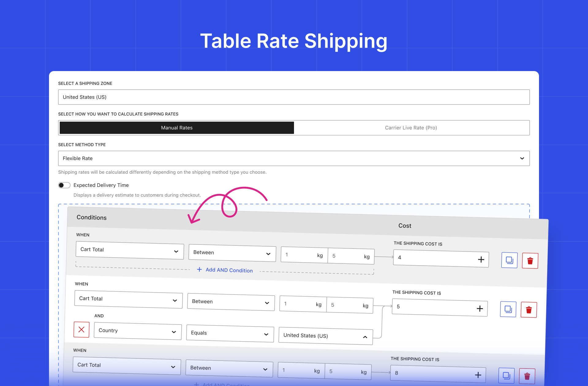Duplicate the rule with shipping cost 5
Viewport: 588px width, 386px height.
point(508,309)
